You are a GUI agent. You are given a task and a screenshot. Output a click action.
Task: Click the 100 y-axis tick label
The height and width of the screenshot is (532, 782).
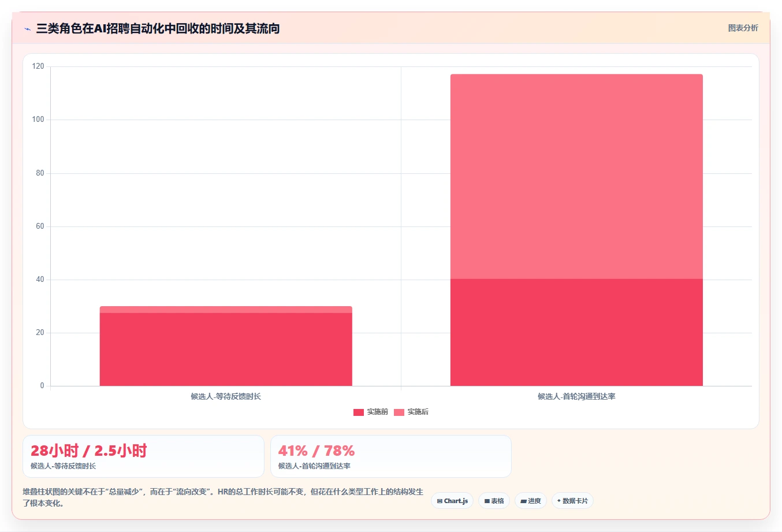(38, 120)
